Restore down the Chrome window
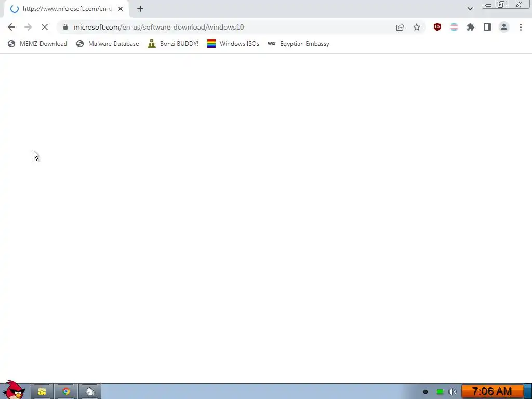 coord(501,4)
